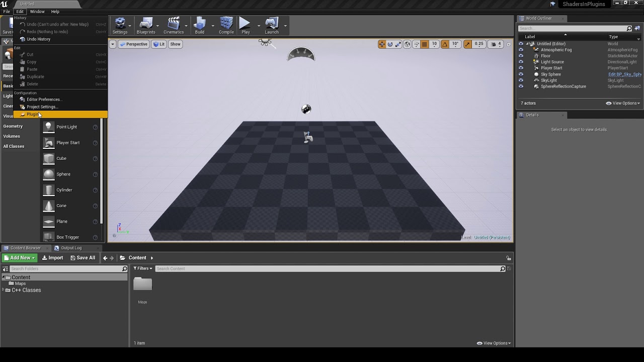Select the translate gizmo tool in viewport
Viewport: 644px width, 362px height.
tap(382, 44)
